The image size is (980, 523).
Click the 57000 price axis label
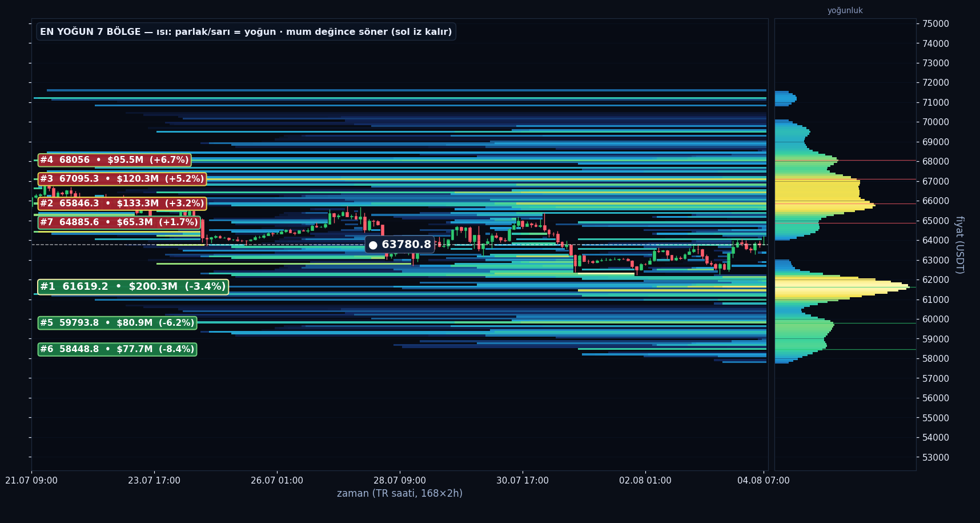[x=935, y=379]
